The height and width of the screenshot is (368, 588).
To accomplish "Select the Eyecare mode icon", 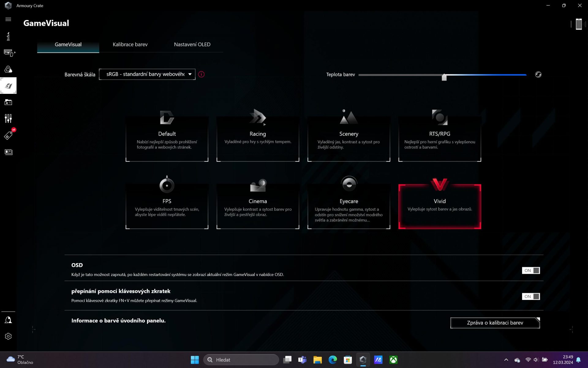I will pyautogui.click(x=349, y=184).
